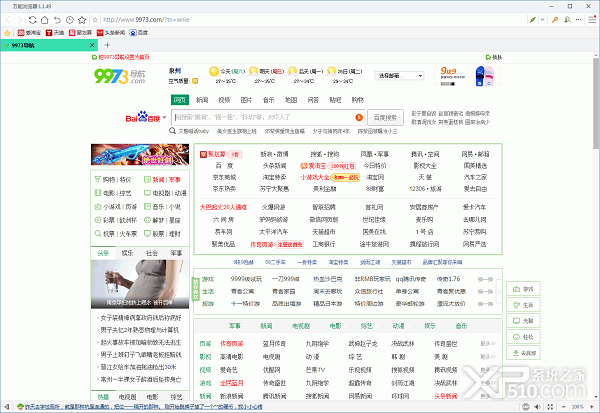Click the orange key password icon
600x413 pixels.
click(555, 20)
